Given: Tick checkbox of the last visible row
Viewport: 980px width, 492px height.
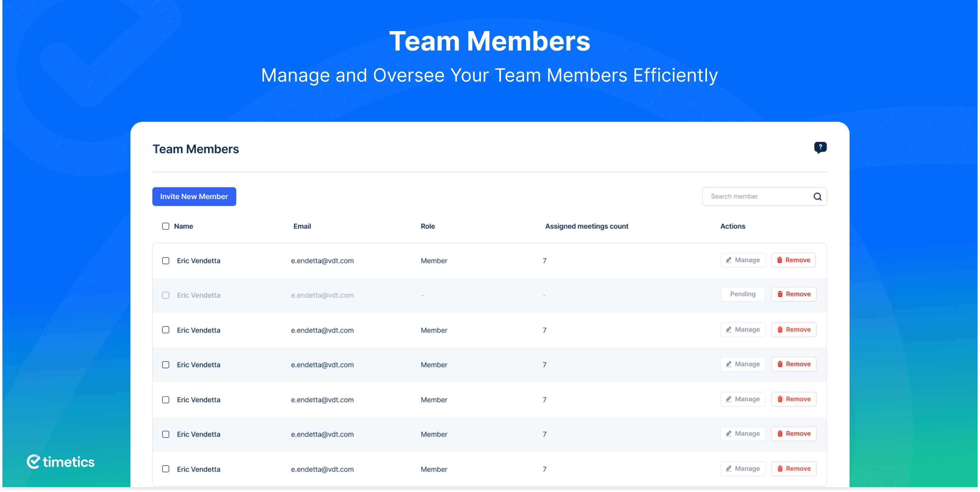Looking at the screenshot, I should (165, 469).
